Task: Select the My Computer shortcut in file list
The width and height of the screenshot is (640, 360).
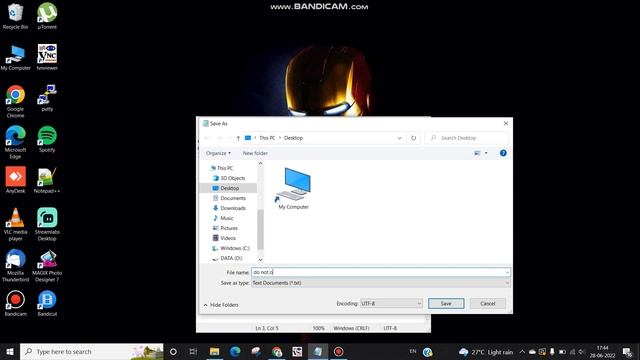Action: 293,189
